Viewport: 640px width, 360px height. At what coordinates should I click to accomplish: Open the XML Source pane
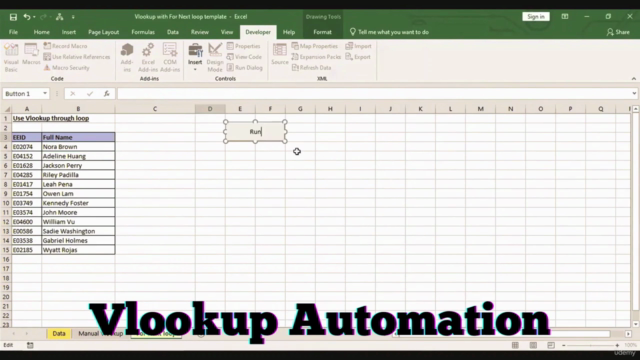click(280, 54)
